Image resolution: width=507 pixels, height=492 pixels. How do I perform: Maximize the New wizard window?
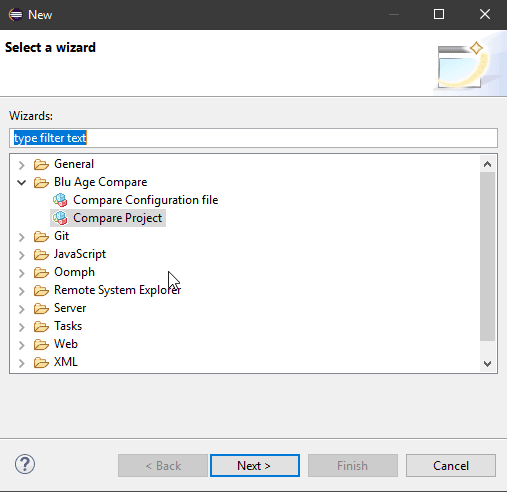coord(439,14)
